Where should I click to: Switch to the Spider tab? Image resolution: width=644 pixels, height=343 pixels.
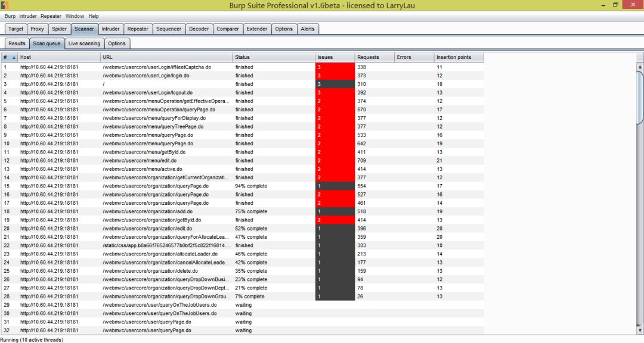click(x=59, y=29)
